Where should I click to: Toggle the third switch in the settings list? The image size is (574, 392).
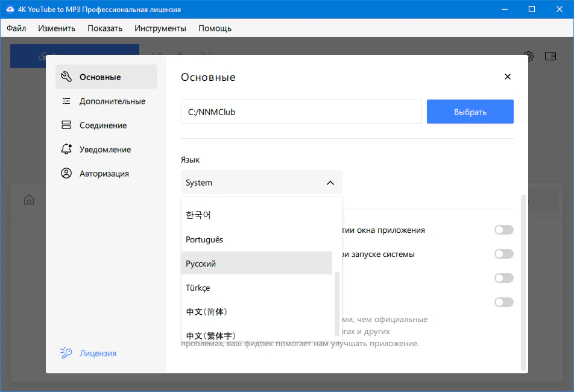coord(503,278)
